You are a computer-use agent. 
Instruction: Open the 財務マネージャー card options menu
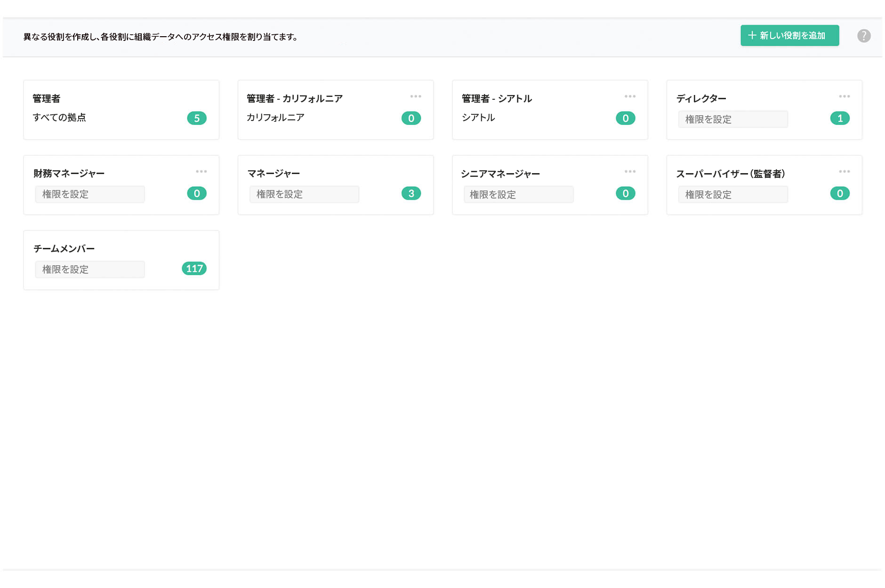pyautogui.click(x=201, y=171)
